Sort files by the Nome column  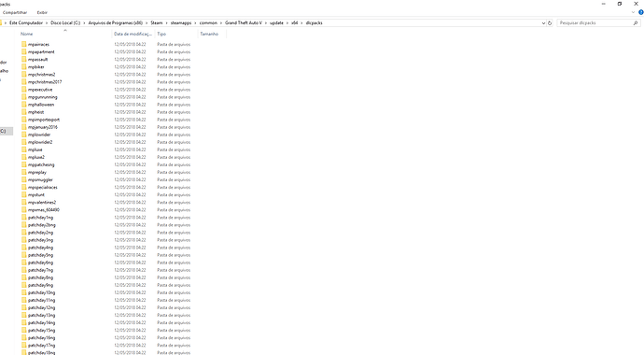coord(27,34)
